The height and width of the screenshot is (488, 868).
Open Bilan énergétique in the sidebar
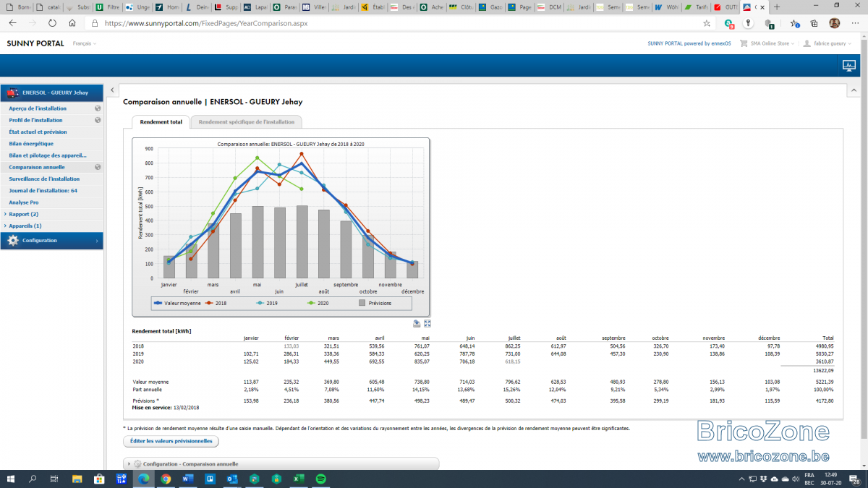tap(31, 144)
